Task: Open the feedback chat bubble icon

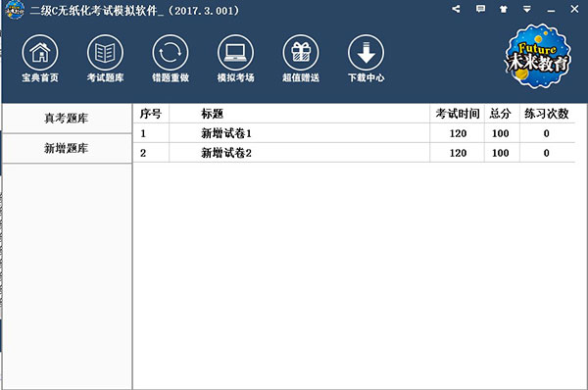Action: [x=480, y=9]
